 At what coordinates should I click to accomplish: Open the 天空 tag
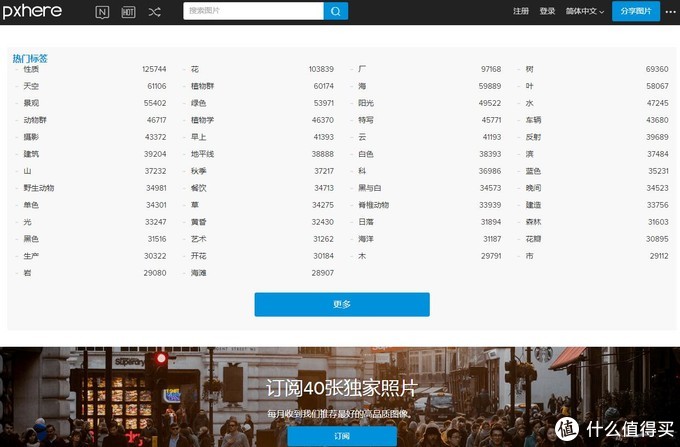(x=31, y=86)
